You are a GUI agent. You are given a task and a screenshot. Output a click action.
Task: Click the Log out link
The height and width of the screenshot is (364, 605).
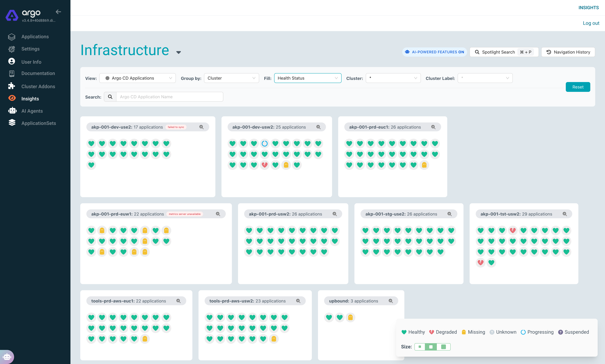(591, 23)
